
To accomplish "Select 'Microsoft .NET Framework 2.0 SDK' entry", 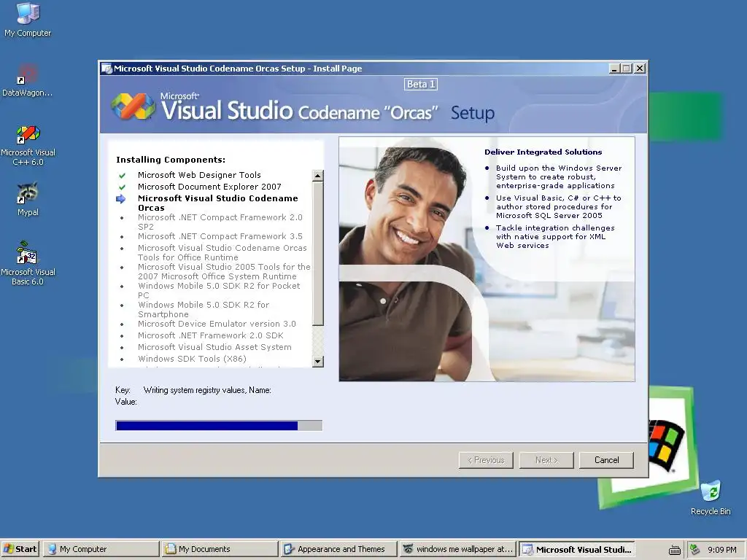I will click(x=211, y=335).
